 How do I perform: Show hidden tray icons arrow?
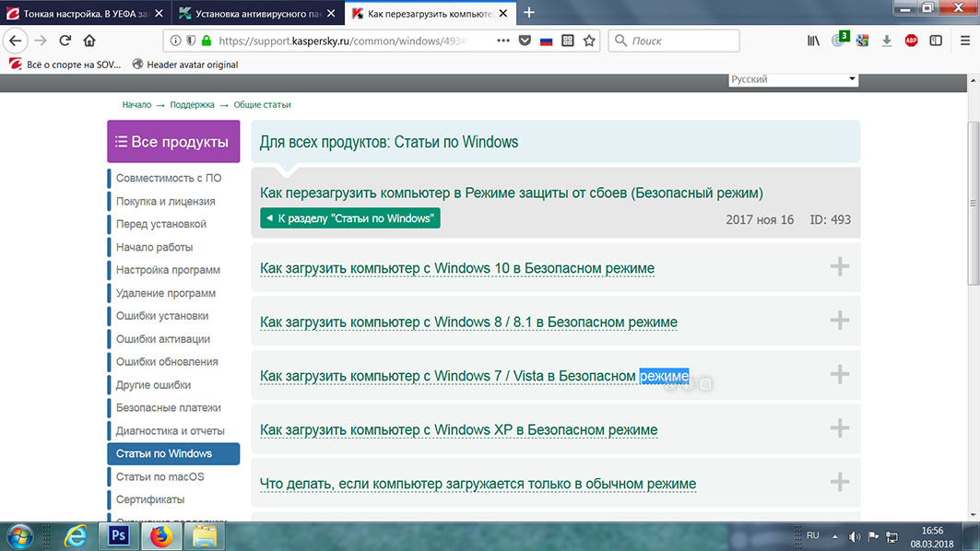click(834, 536)
